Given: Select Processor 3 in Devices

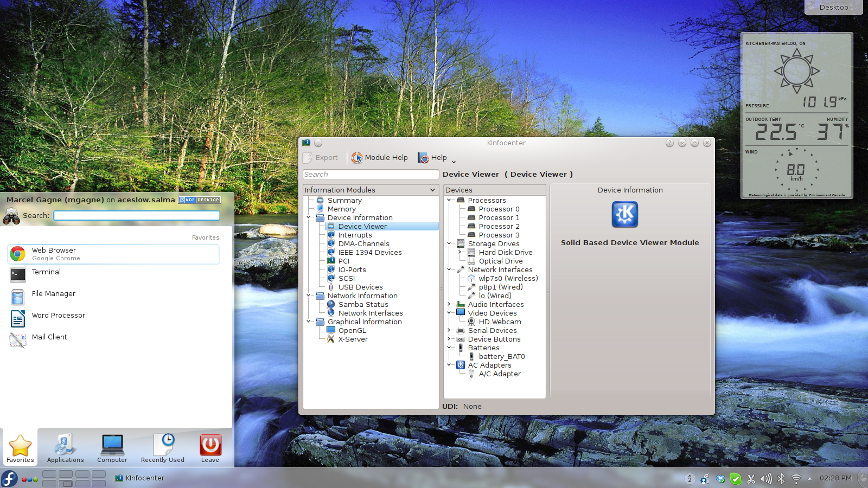Looking at the screenshot, I should coord(499,235).
